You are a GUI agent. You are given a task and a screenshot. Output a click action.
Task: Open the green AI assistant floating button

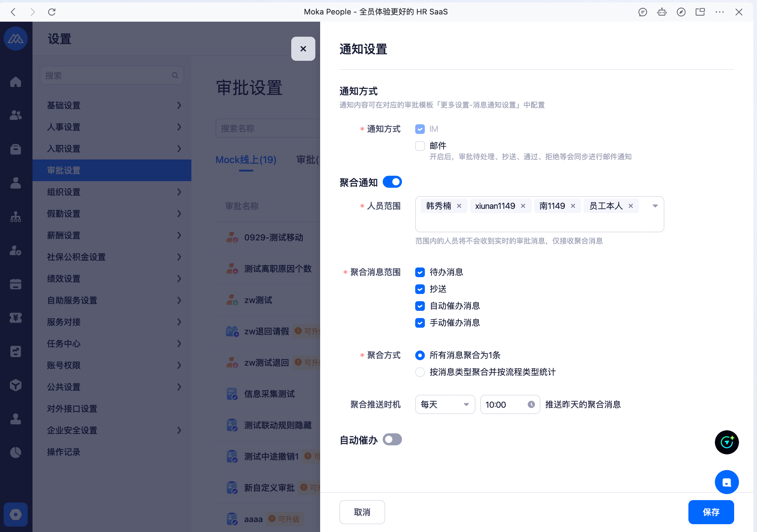tap(727, 442)
